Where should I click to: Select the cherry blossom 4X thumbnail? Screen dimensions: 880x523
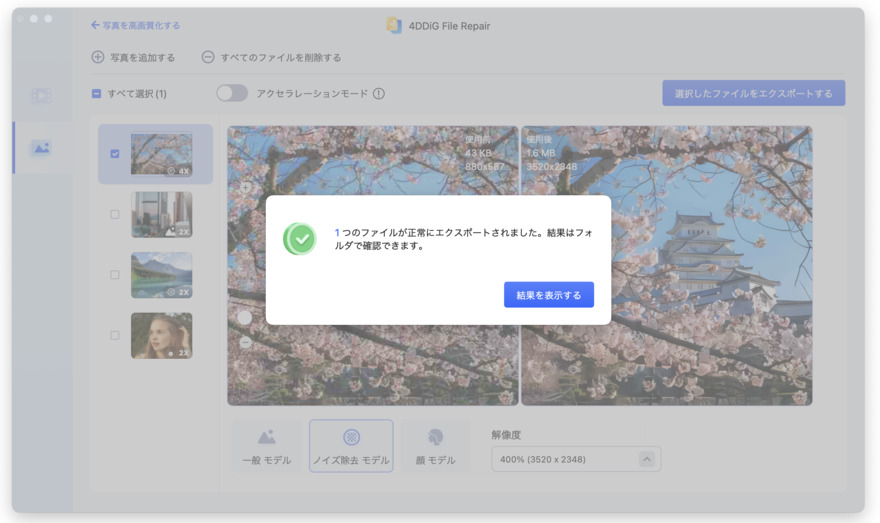click(162, 154)
